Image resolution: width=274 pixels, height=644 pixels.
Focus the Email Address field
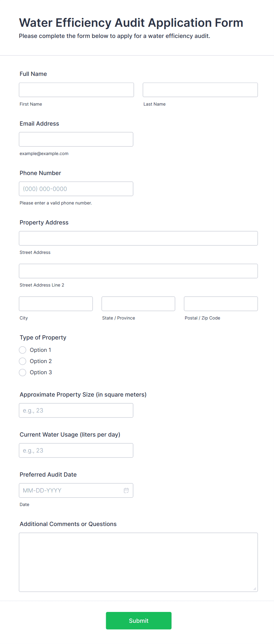point(76,139)
